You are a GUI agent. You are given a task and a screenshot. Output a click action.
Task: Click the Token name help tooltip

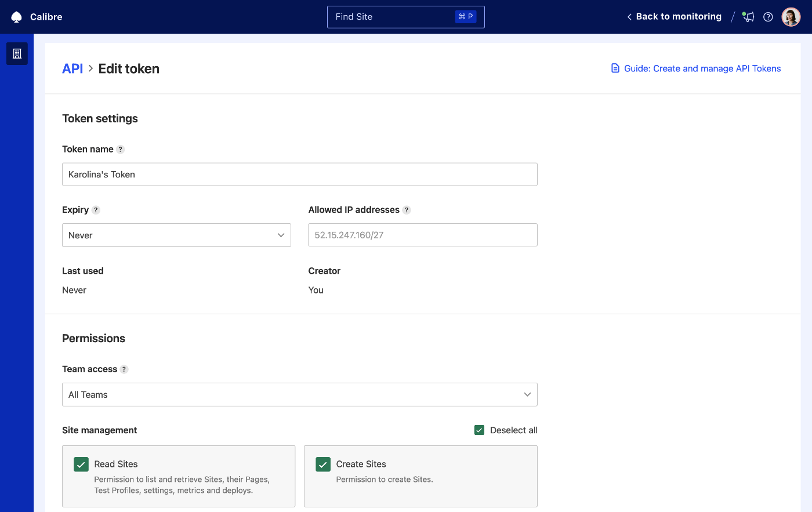[120, 149]
